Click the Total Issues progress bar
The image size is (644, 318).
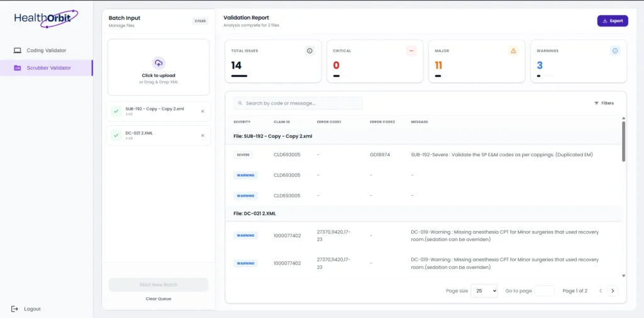tap(239, 76)
